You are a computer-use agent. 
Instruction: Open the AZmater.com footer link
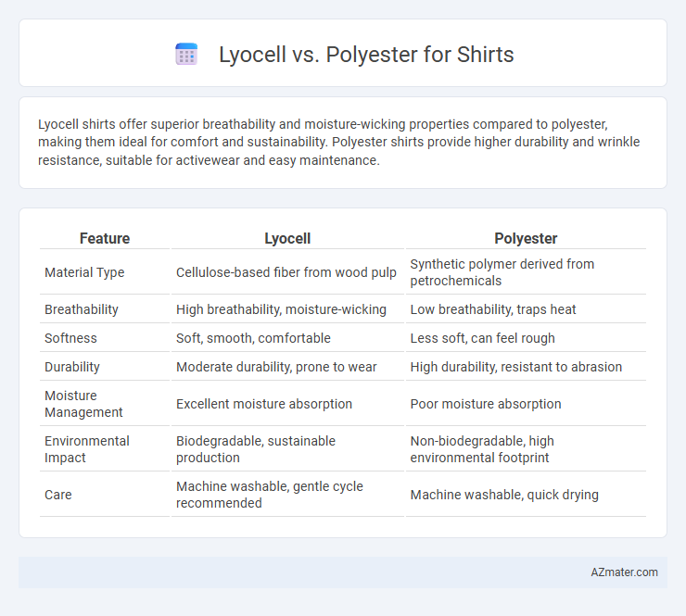[624, 572]
